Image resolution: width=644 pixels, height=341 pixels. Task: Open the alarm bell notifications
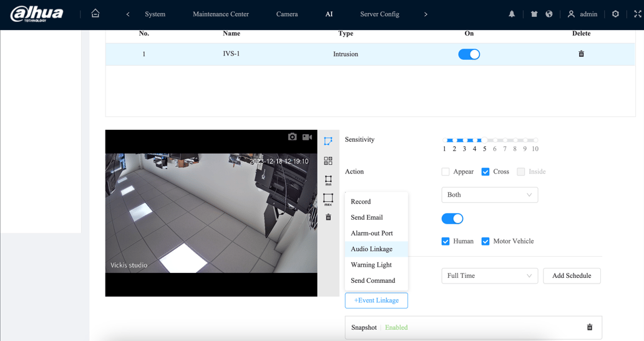512,14
